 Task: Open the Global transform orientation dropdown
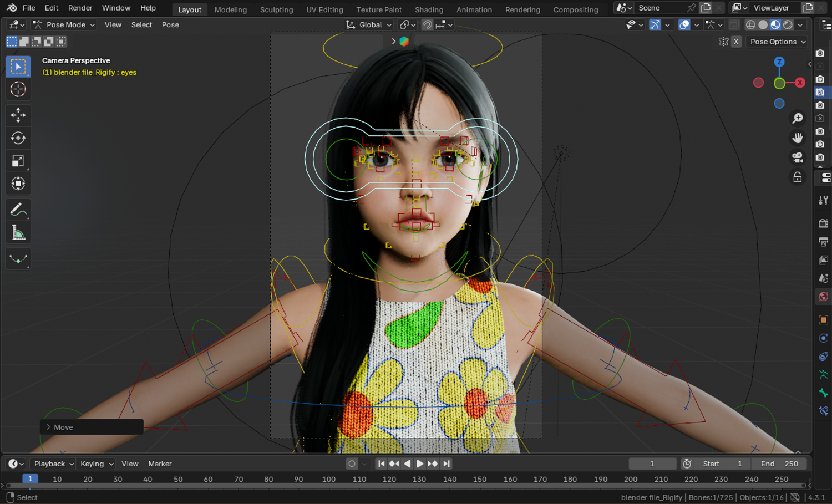click(369, 25)
